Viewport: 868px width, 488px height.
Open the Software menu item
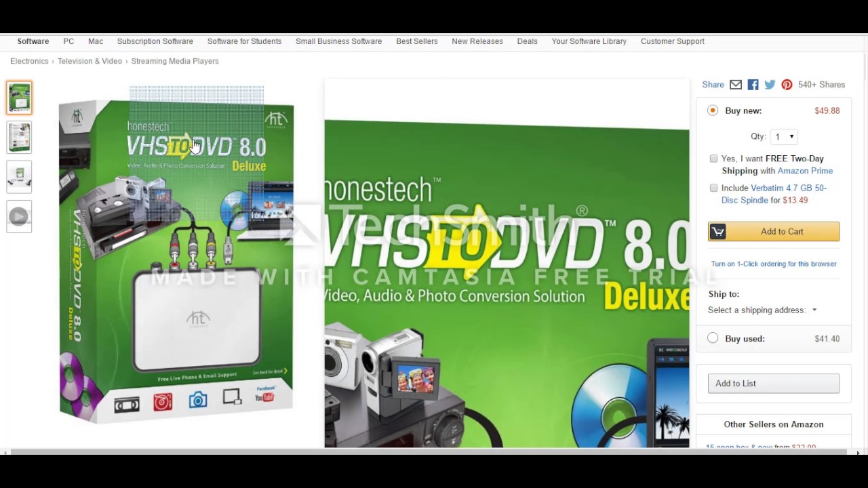click(x=33, y=41)
